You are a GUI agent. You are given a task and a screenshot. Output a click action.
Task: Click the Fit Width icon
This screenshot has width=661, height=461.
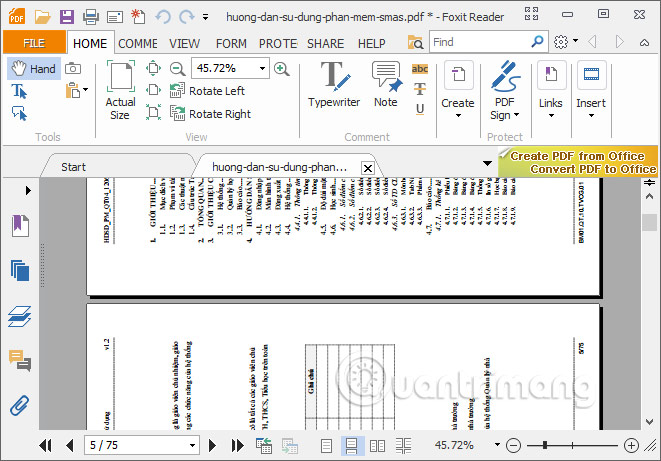point(153,90)
